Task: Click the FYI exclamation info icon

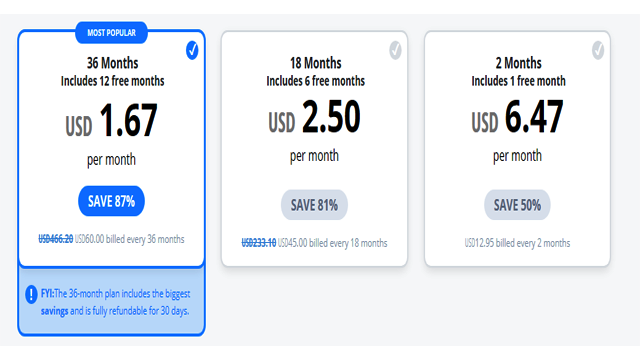Action: click(x=31, y=294)
